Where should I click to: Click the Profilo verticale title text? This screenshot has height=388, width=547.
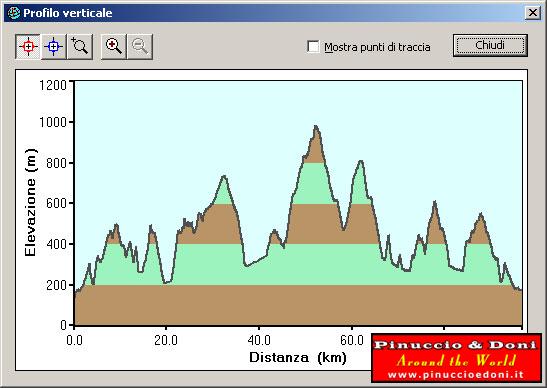(x=68, y=13)
